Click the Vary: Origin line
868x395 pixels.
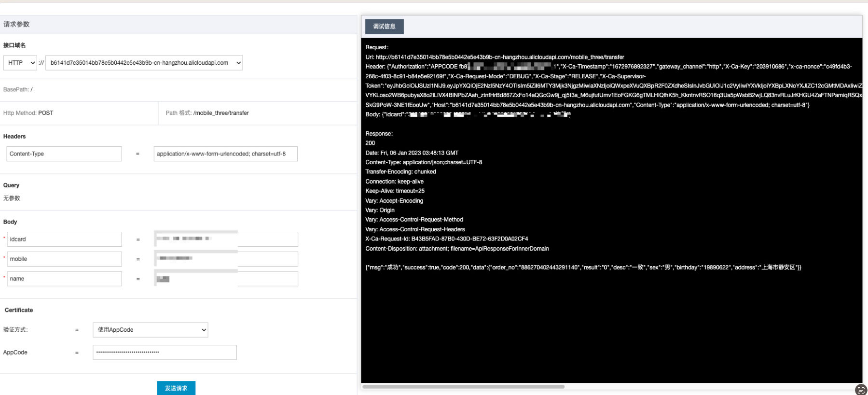[x=380, y=210]
